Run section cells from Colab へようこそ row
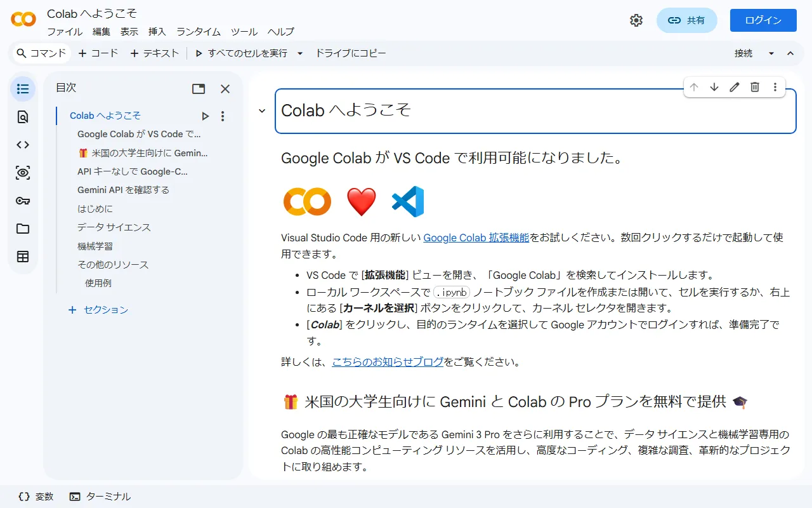The height and width of the screenshot is (508, 812). coord(205,116)
